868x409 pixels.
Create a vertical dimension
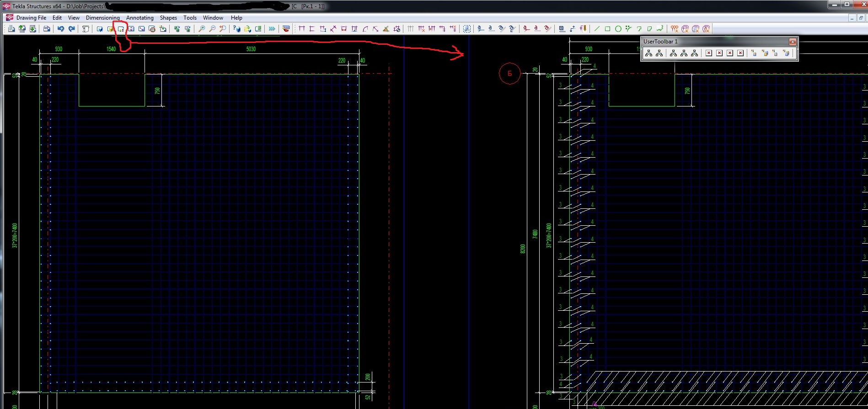pos(312,29)
